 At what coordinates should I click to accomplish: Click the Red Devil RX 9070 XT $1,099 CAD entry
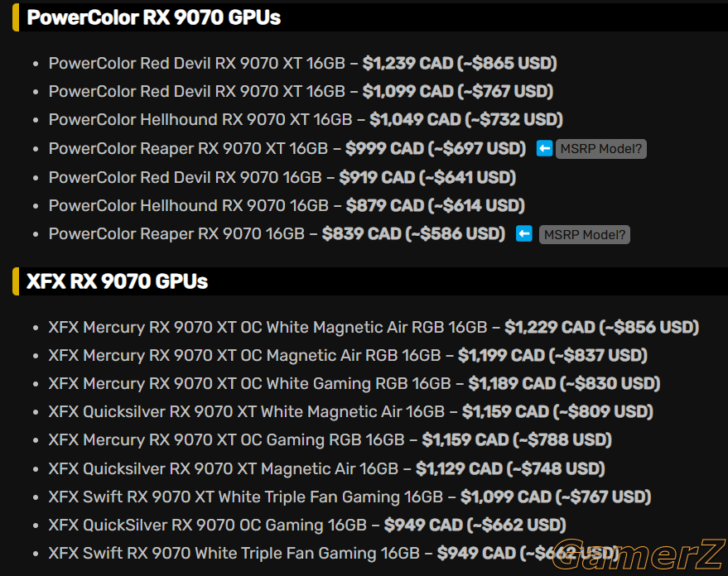301,92
